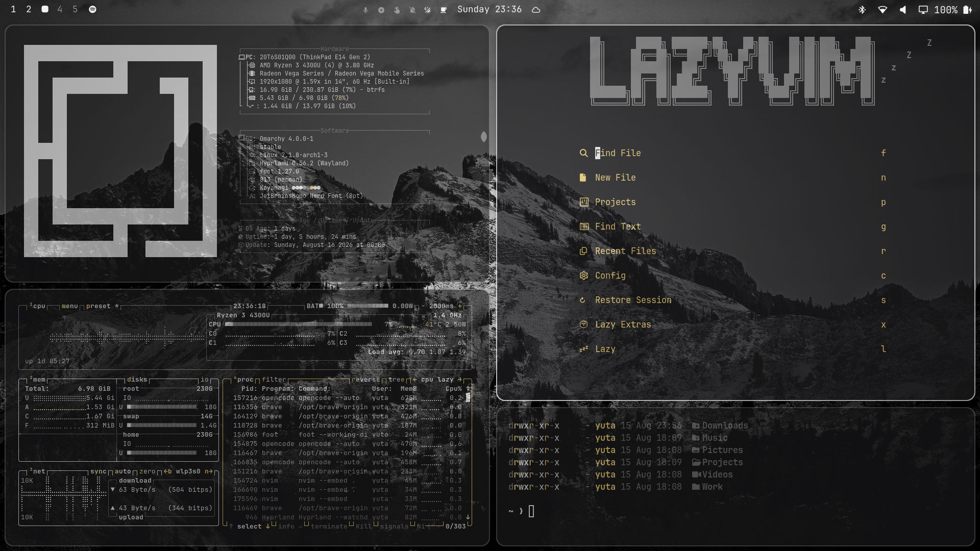Select previous network interface with b arrow
Viewport: 980px width, 551px height.
167,471
